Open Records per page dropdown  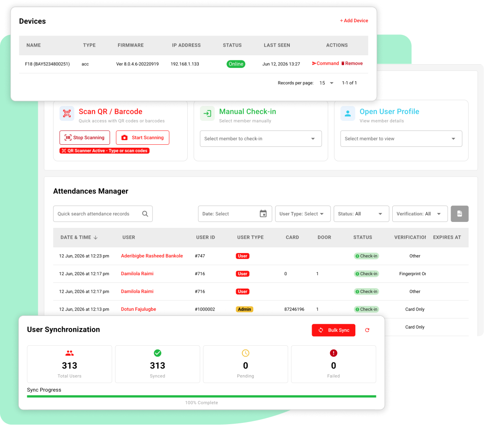(326, 83)
